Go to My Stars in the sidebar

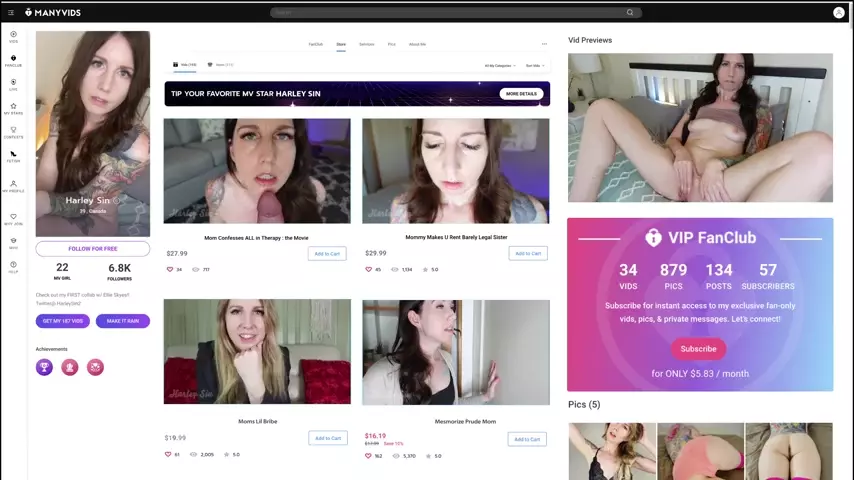coord(13,107)
